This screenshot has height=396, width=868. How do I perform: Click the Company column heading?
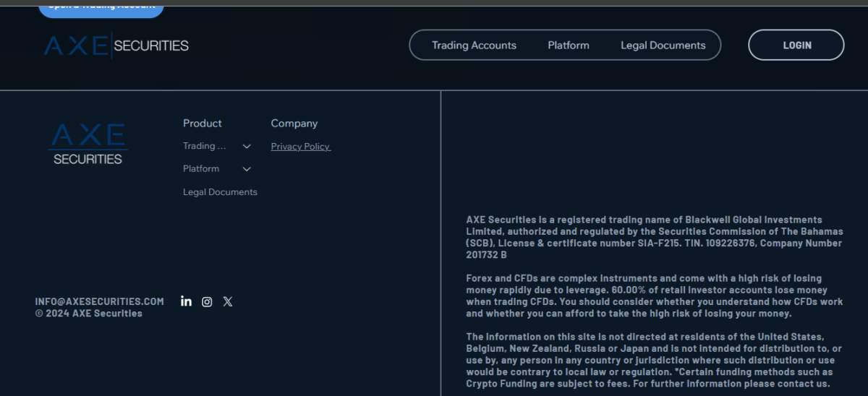(294, 124)
